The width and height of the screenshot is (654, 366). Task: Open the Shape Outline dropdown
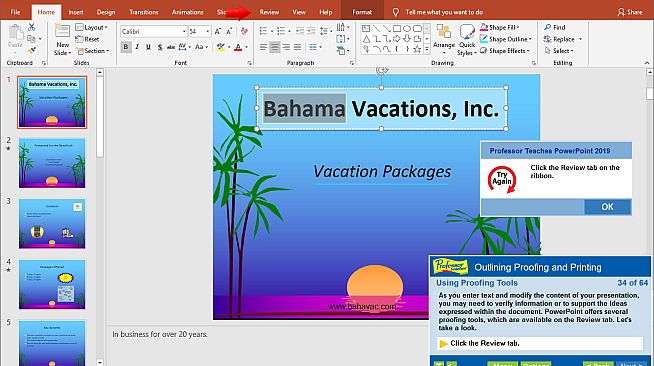click(x=506, y=39)
